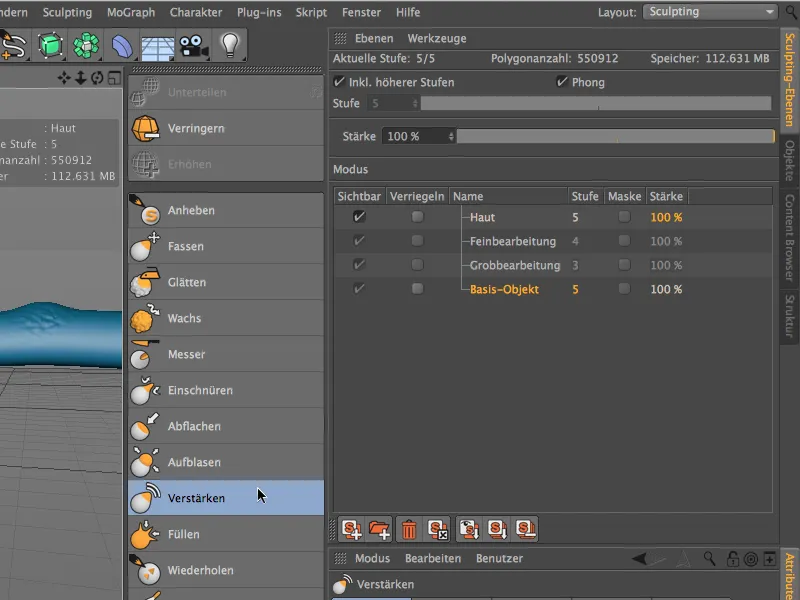Click the attribute manager target circle icon

point(751,559)
